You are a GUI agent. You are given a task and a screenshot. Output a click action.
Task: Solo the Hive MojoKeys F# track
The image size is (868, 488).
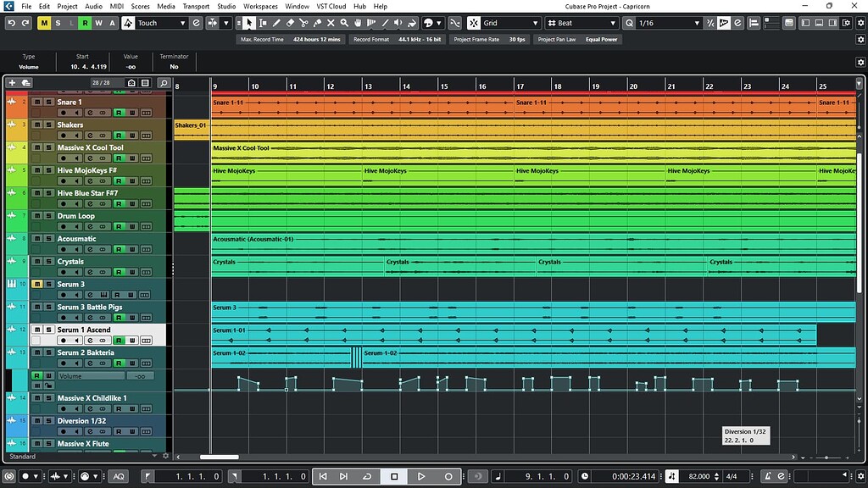click(x=47, y=171)
